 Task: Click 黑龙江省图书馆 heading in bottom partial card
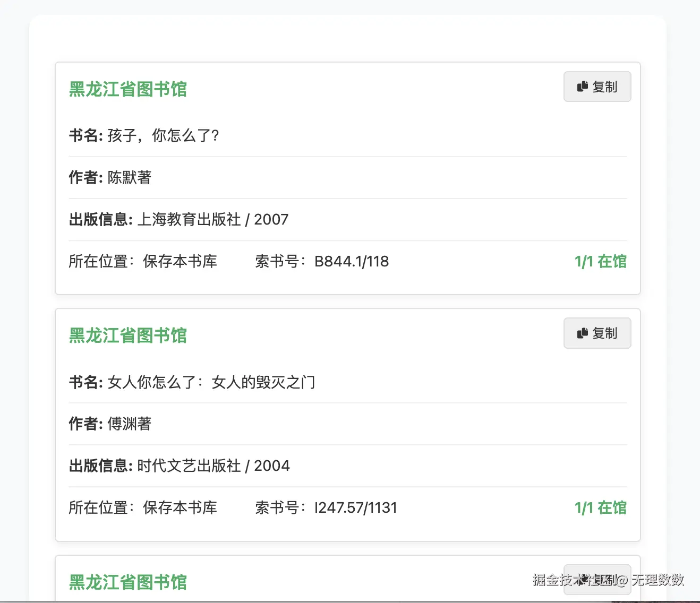[128, 582]
